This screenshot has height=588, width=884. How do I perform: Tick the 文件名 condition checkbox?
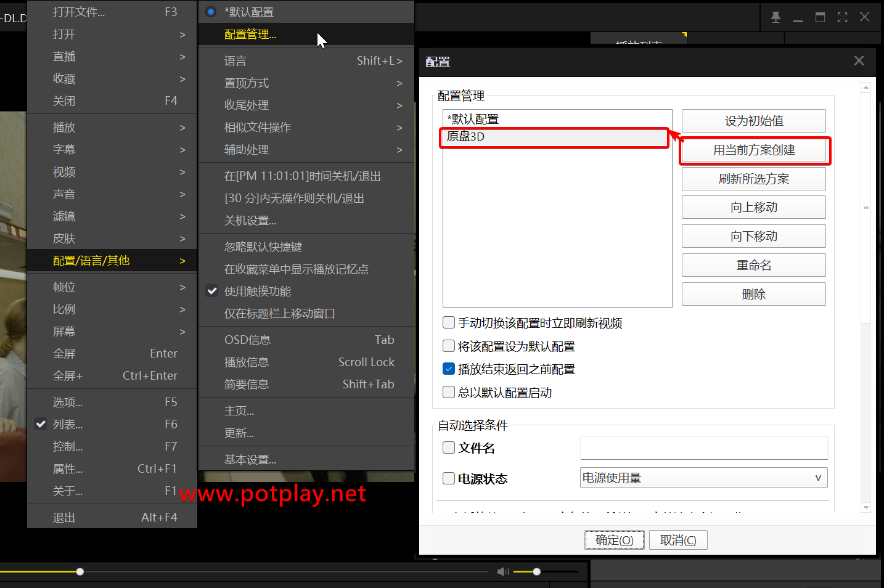coord(449,447)
